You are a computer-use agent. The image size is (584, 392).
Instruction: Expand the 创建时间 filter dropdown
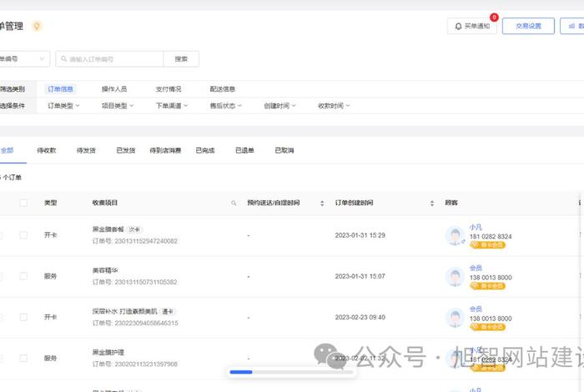(279, 106)
